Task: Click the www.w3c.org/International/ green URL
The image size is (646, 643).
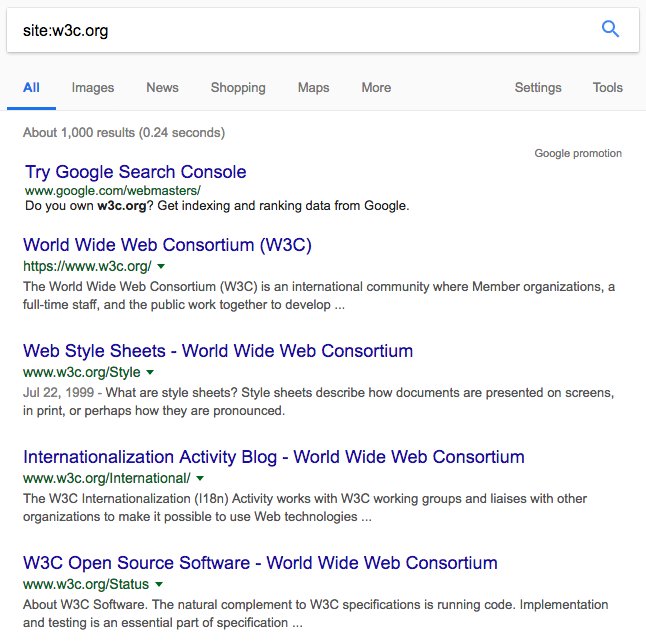Action: (107, 478)
